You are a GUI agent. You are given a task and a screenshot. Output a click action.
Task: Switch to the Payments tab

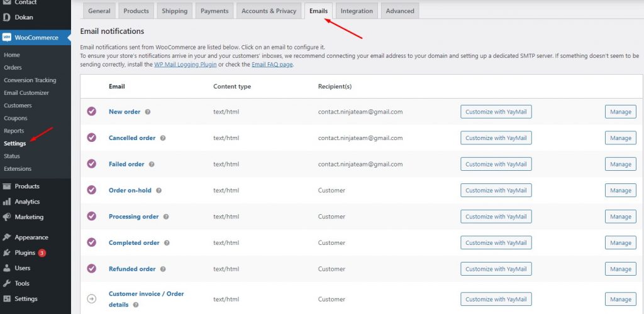(214, 11)
